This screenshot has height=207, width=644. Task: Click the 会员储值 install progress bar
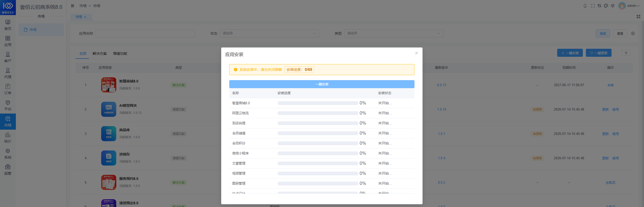point(318,133)
